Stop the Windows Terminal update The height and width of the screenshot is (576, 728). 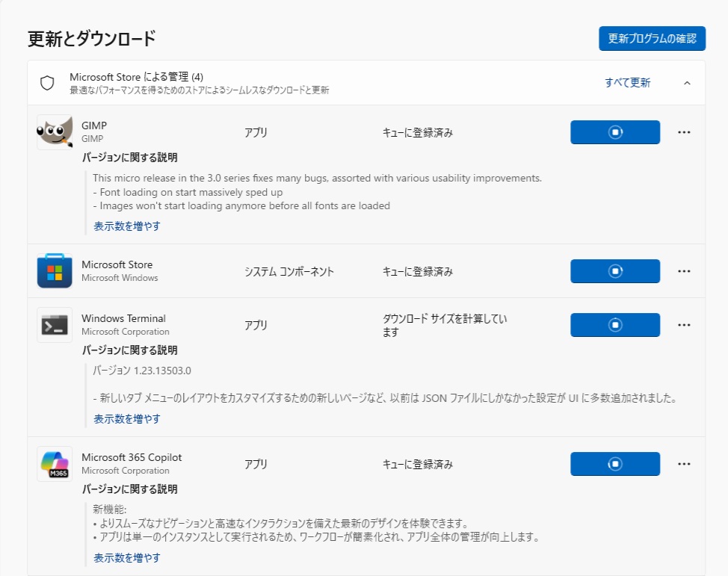(615, 325)
